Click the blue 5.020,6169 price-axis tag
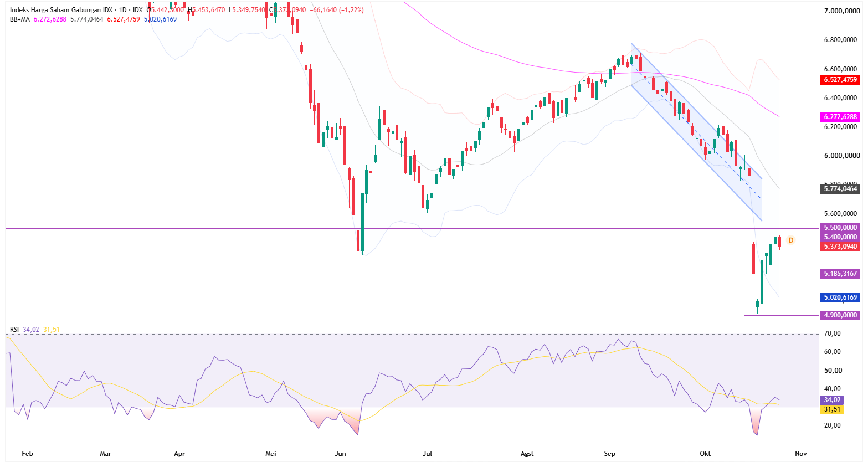This screenshot has height=462, width=868. pyautogui.click(x=840, y=297)
